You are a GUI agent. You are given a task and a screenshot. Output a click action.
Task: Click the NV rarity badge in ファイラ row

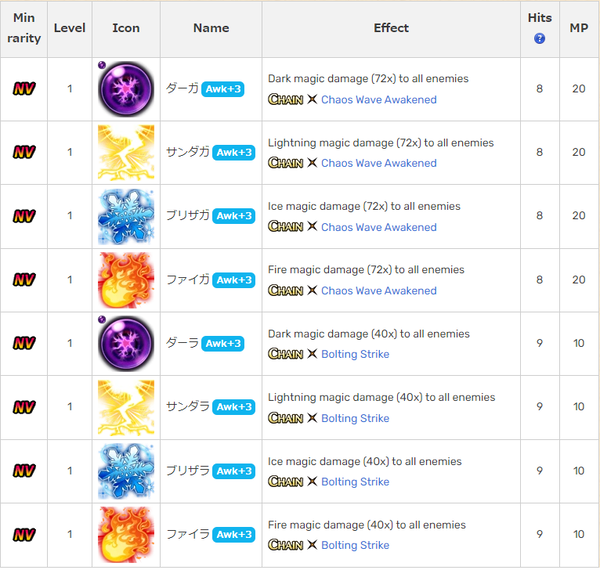(x=24, y=534)
